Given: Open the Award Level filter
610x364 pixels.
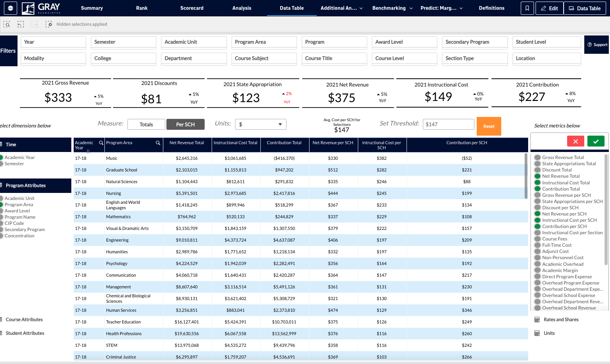Looking at the screenshot, I should point(405,42).
